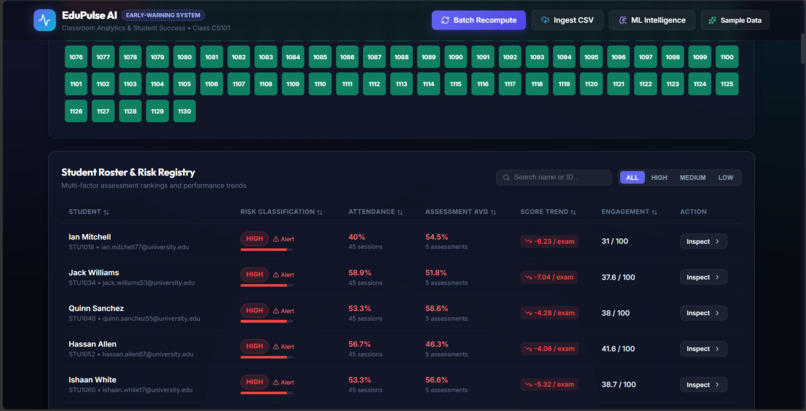
Task: Select student tile 1113
Action: tap(401, 84)
